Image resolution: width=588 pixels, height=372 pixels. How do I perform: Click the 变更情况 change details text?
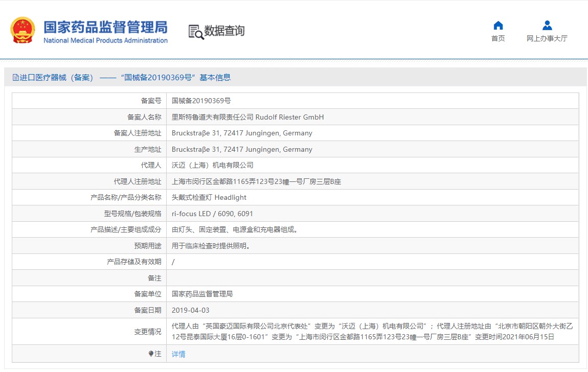pyautogui.click(x=372, y=332)
